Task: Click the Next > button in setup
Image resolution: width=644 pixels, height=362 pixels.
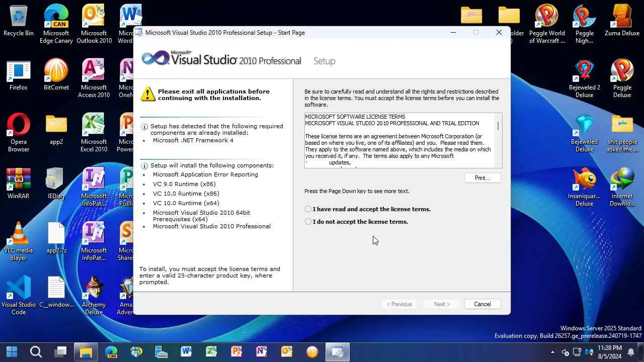Action: coord(442,304)
